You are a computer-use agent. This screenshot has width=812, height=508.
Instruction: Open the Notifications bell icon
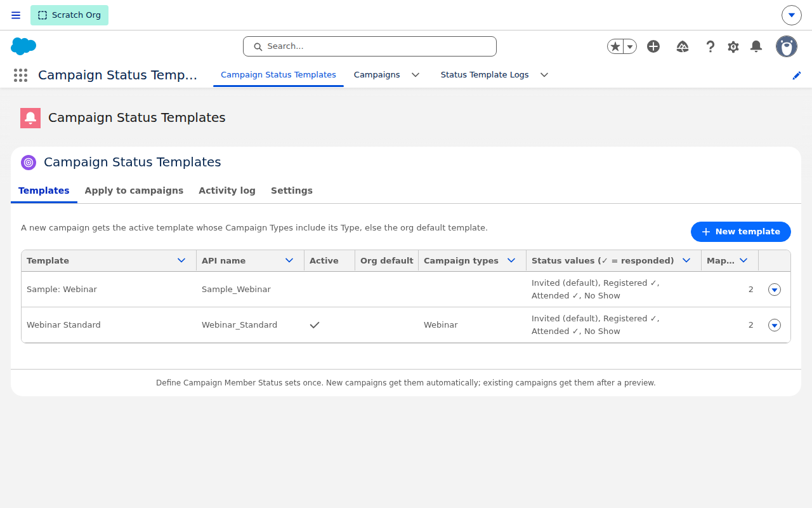pos(756,46)
